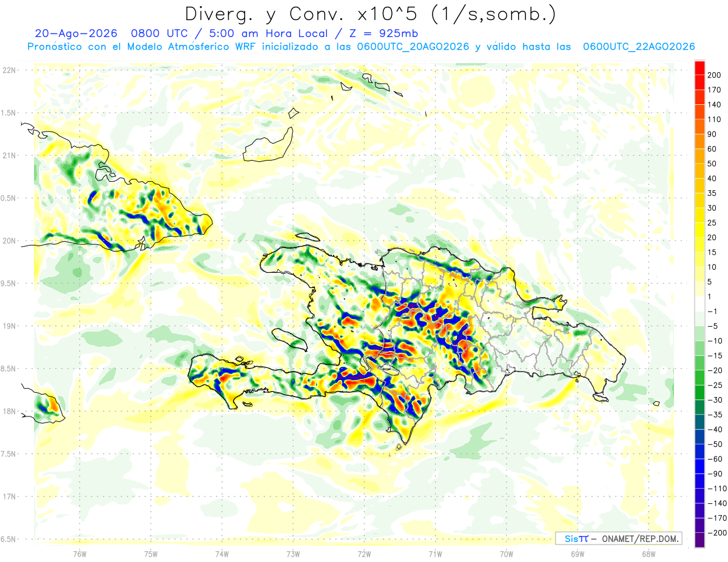This screenshot has width=728, height=562.
Task: Click the '200' color bar value
Action: click(715, 74)
